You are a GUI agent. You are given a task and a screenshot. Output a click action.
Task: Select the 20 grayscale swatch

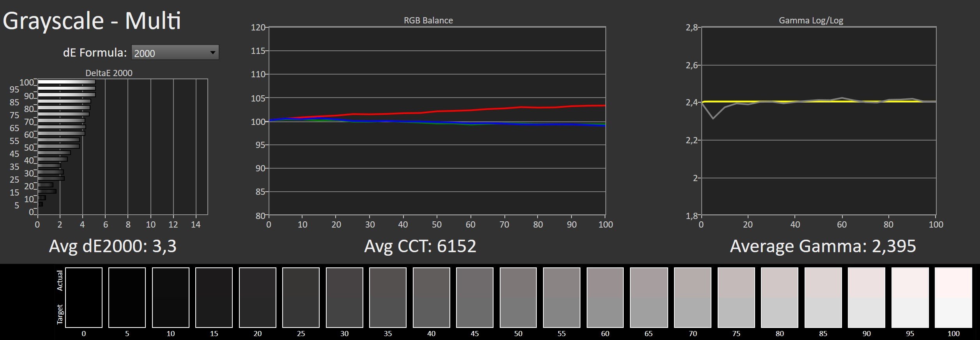point(258,297)
